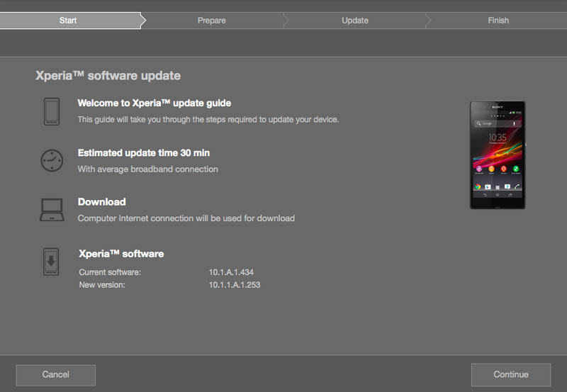This screenshot has width=567, height=392.
Task: Click the laptop icon next to Download
Action: (x=52, y=210)
